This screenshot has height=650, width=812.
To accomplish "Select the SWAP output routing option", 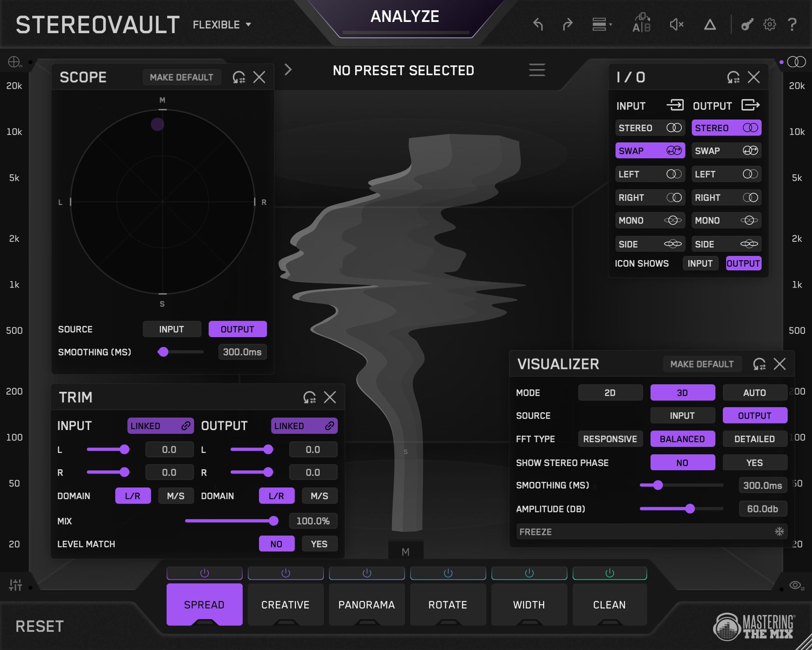I will 726,151.
